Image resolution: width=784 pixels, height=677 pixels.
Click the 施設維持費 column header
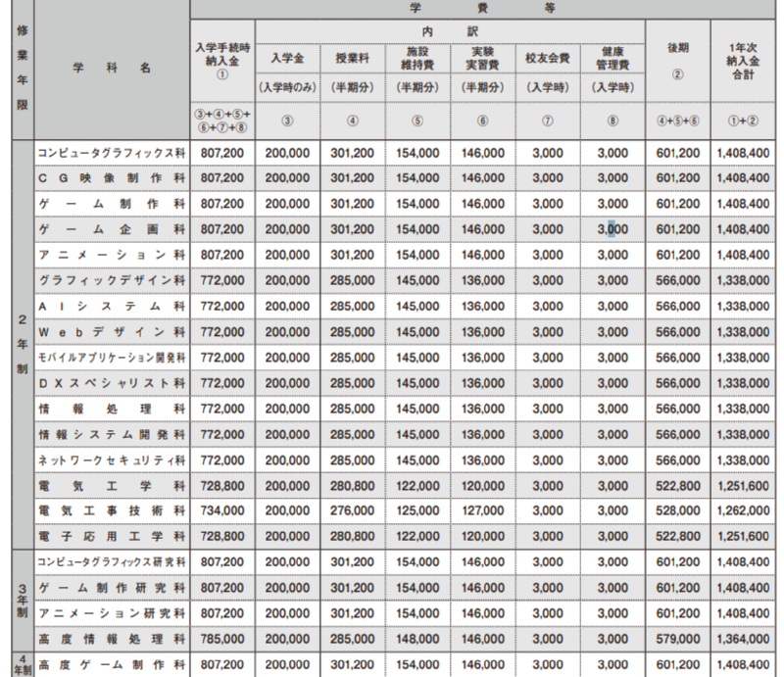(x=416, y=58)
